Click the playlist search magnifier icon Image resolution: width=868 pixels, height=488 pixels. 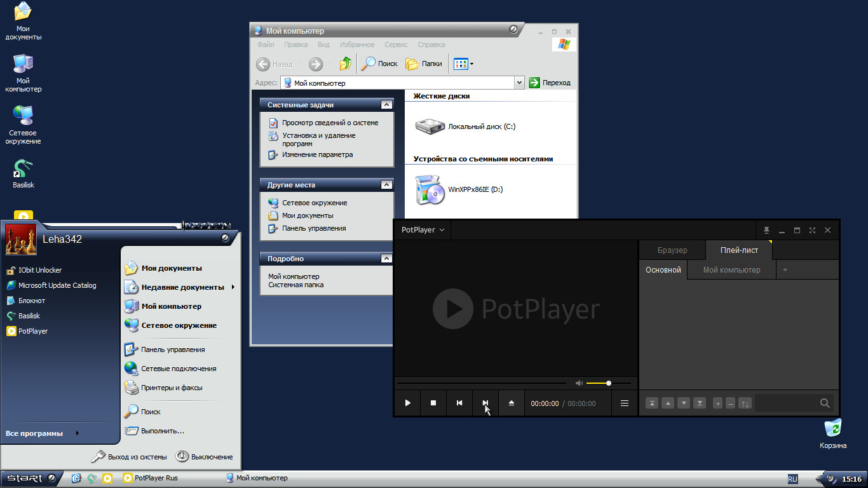click(825, 403)
